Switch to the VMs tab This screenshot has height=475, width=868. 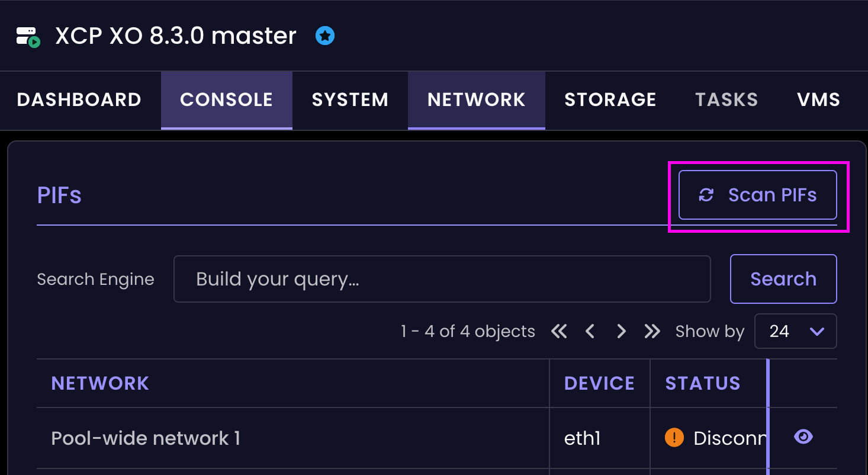pyautogui.click(x=819, y=100)
